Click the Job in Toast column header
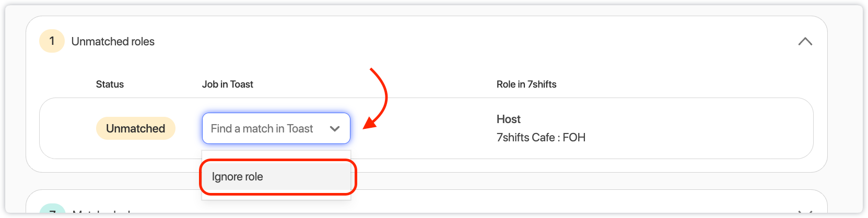This screenshot has height=218, width=868. 227,84
